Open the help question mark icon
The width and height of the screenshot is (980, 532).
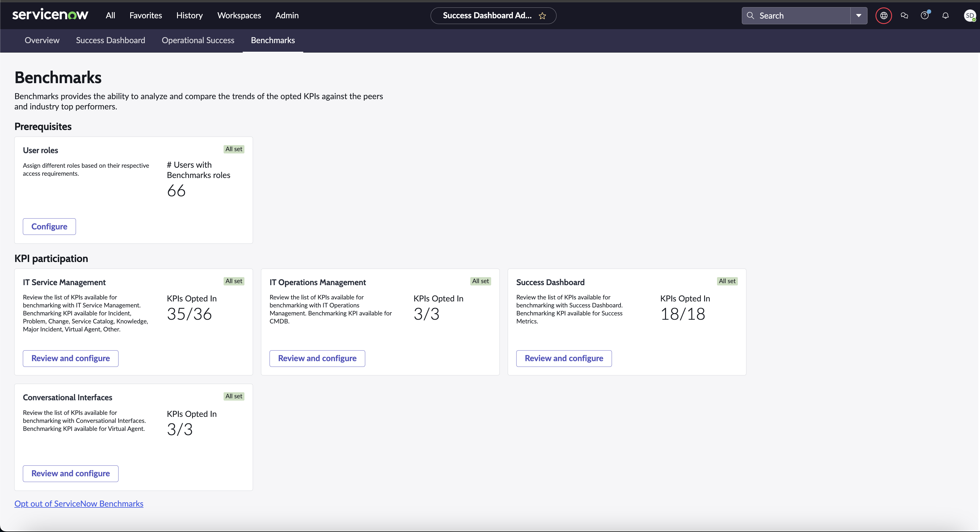925,16
